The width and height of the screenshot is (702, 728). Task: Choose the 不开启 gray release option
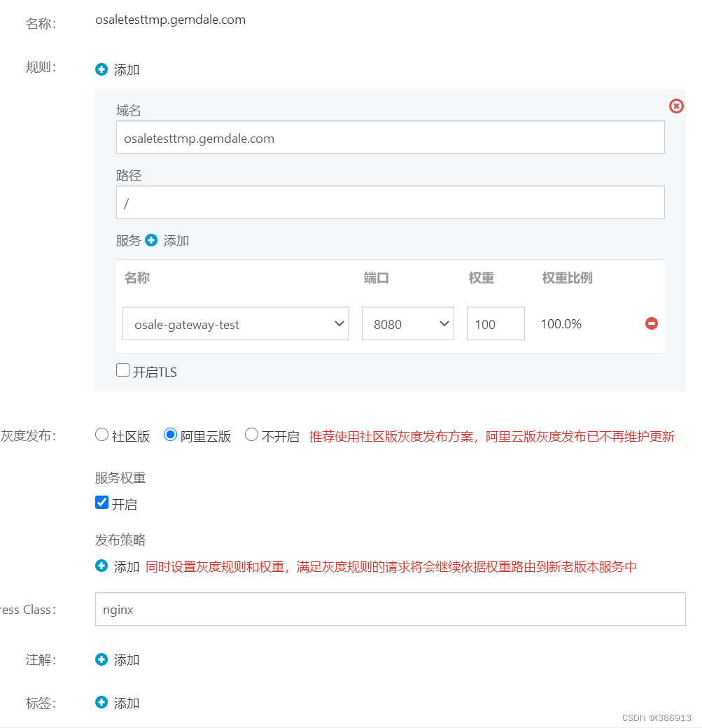tap(252, 435)
